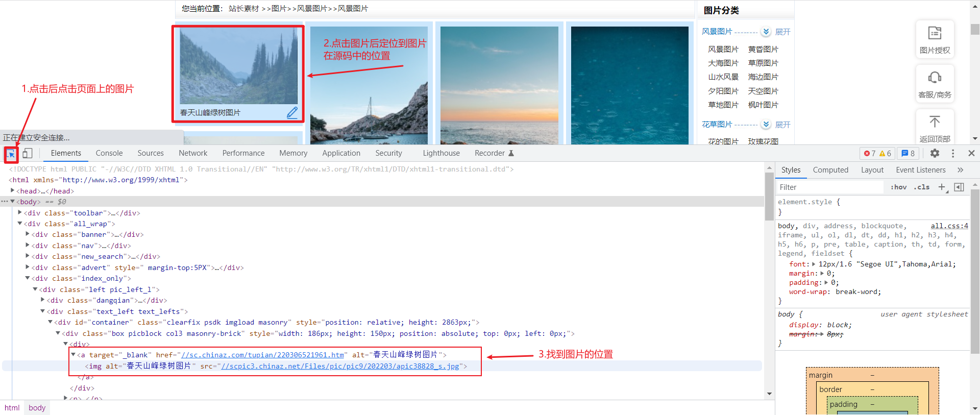Click the 黄昏图片 category link

763,50
